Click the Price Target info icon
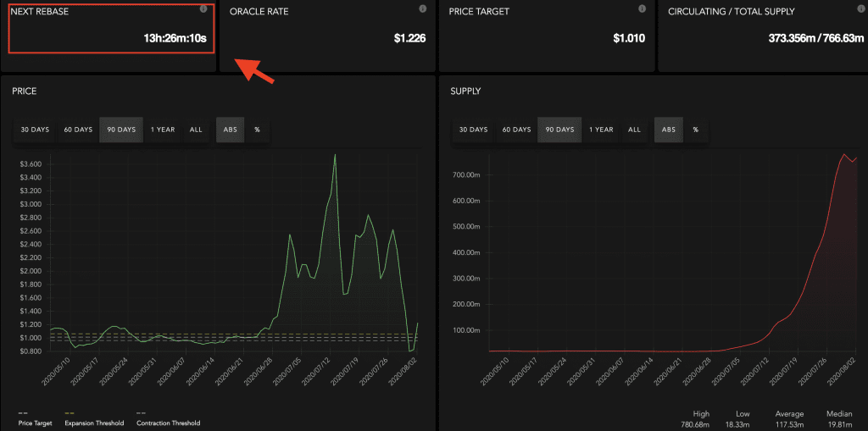The height and width of the screenshot is (431, 868). coord(642,8)
